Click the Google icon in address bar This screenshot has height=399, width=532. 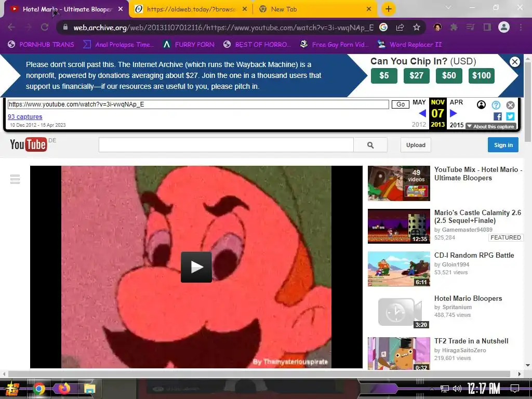pos(383,27)
